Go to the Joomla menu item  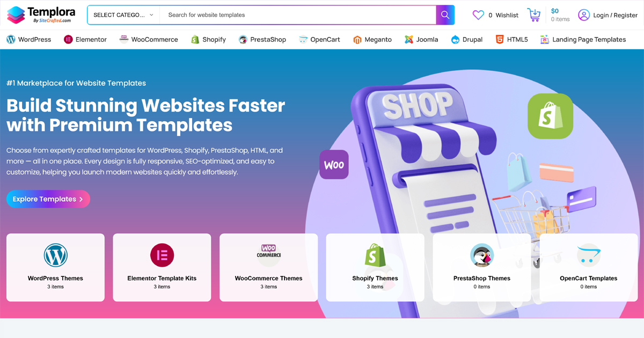coord(421,39)
